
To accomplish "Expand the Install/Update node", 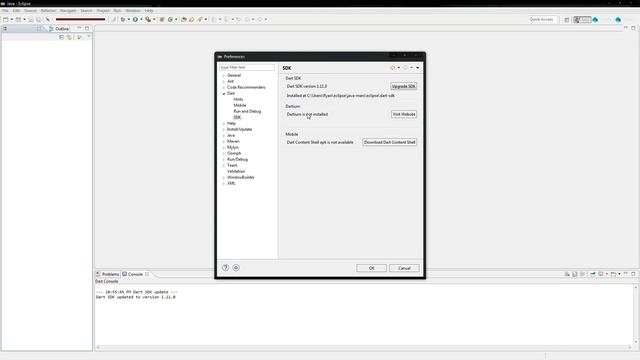I will tap(224, 129).
